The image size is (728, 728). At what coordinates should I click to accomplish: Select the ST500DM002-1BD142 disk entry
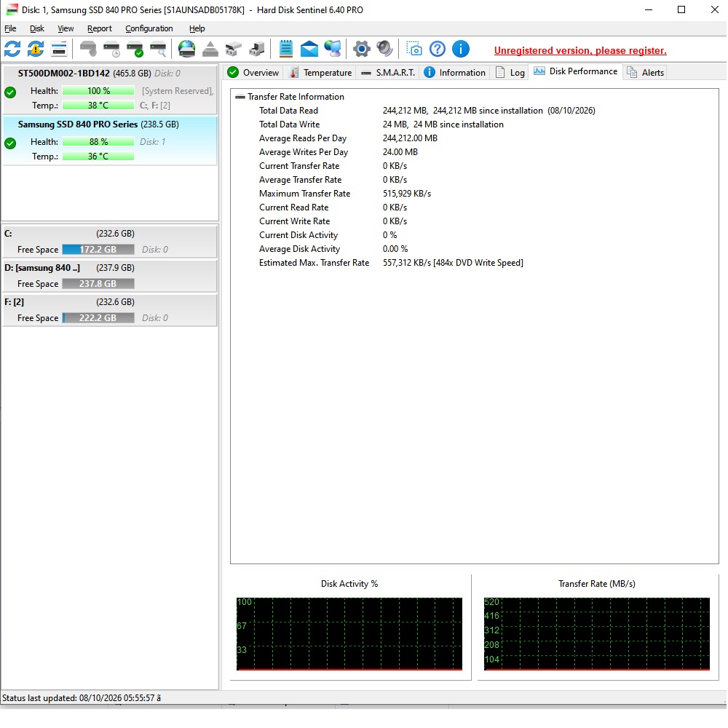tap(110, 90)
